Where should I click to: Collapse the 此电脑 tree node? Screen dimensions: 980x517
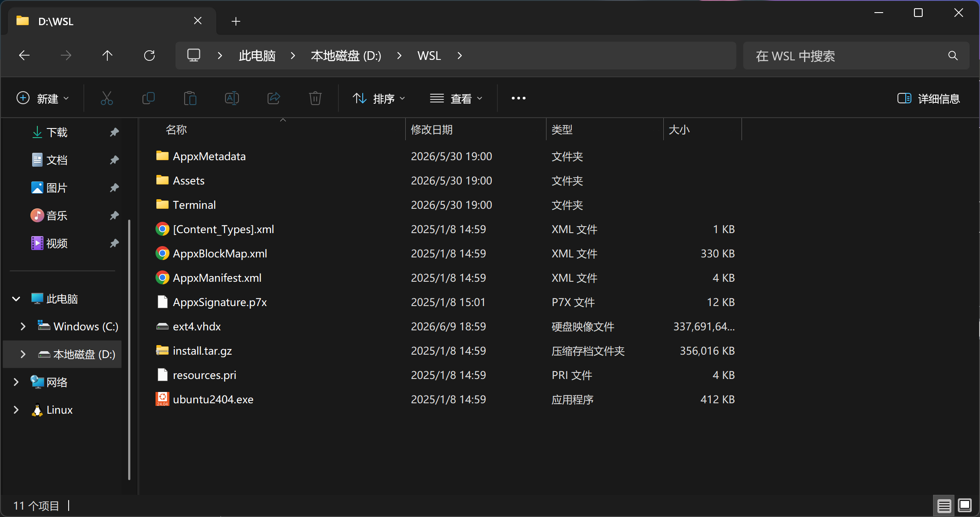[17, 299]
